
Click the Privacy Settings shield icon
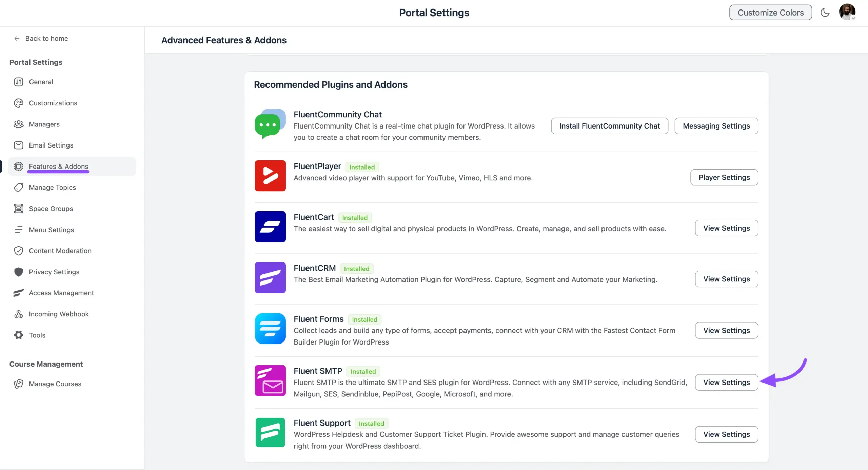point(19,272)
